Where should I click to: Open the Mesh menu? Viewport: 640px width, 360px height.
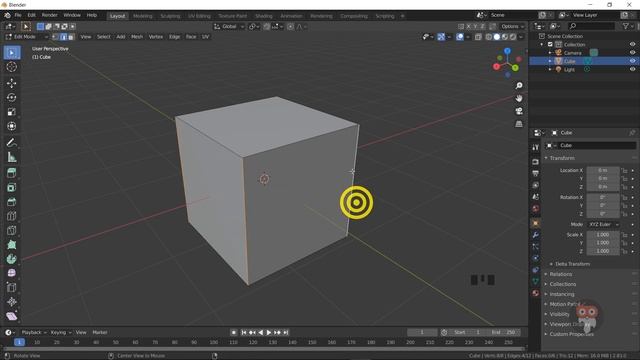tap(137, 37)
